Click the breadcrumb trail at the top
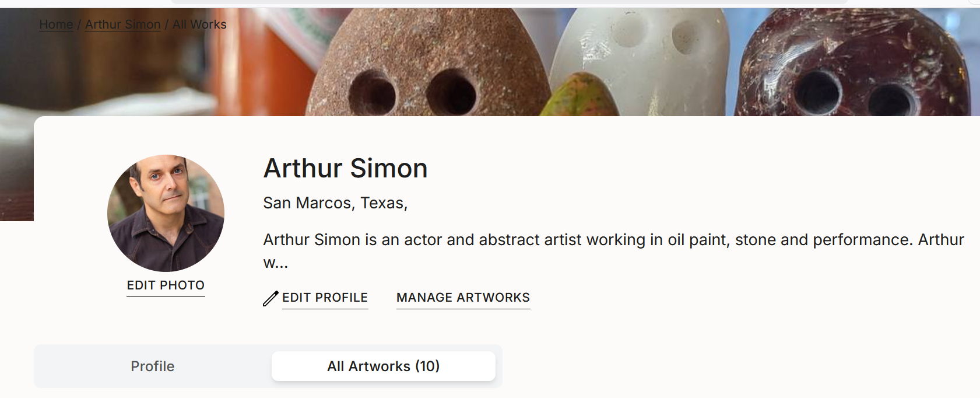 (132, 25)
